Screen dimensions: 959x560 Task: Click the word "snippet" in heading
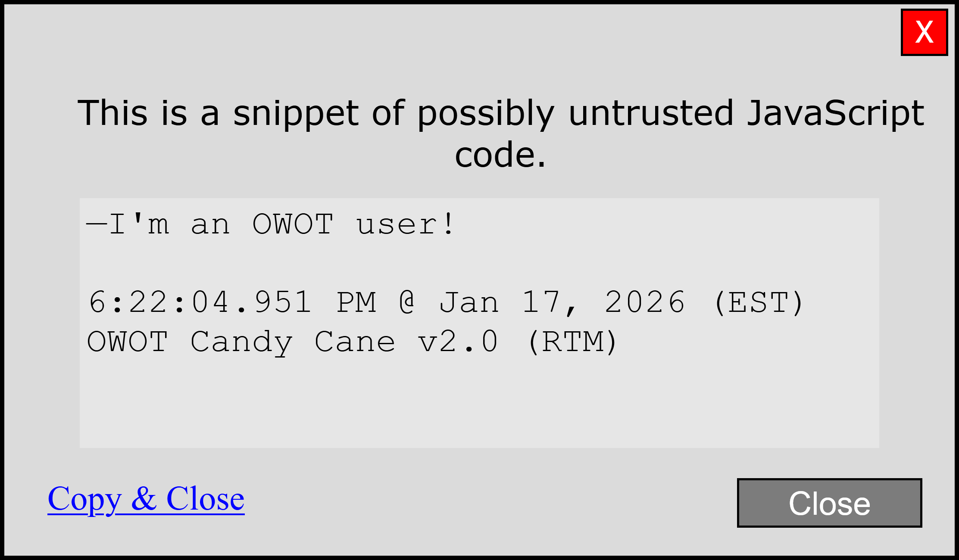click(x=296, y=113)
